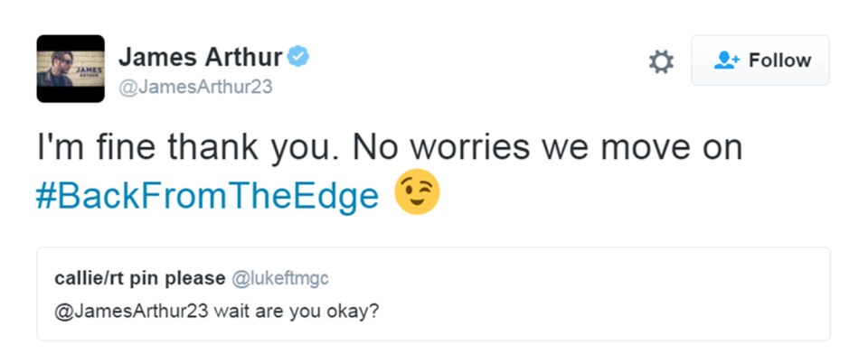Click the phrase No worries we move on
The width and height of the screenshot is (868, 354).
[x=548, y=147]
